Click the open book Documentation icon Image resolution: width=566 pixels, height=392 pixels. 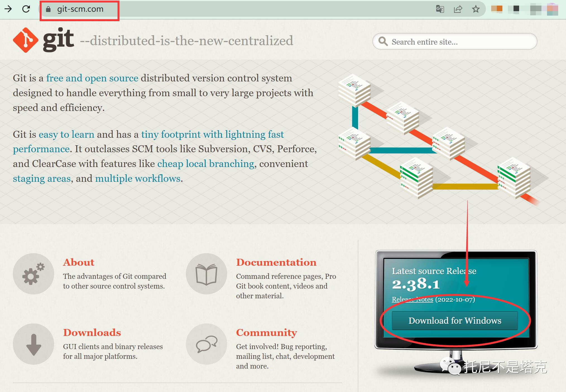(x=207, y=274)
